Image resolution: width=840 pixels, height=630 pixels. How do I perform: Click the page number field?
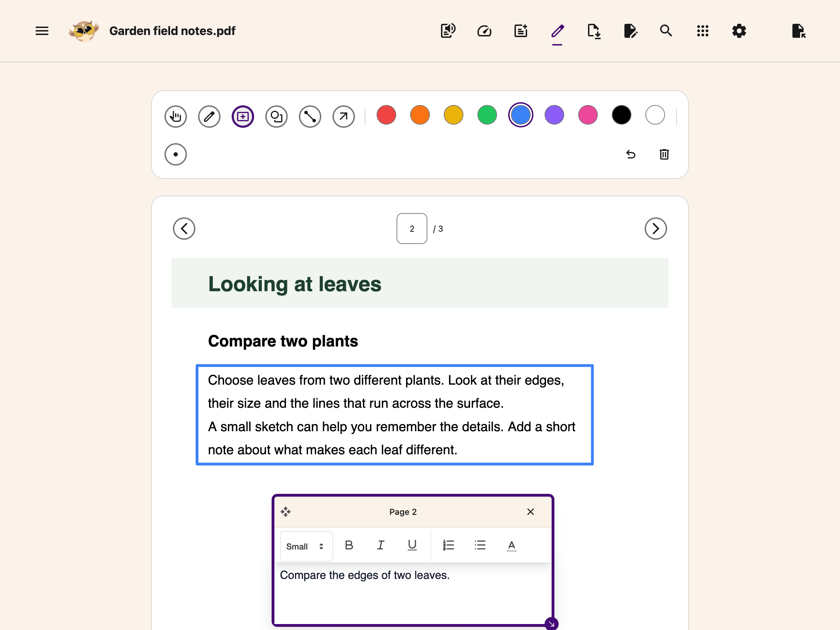(412, 229)
